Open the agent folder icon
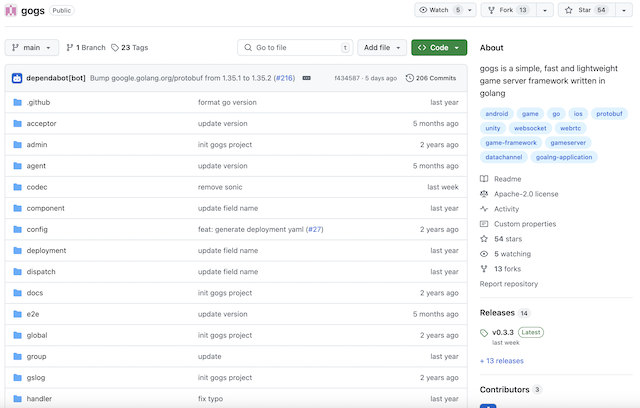 (x=17, y=166)
